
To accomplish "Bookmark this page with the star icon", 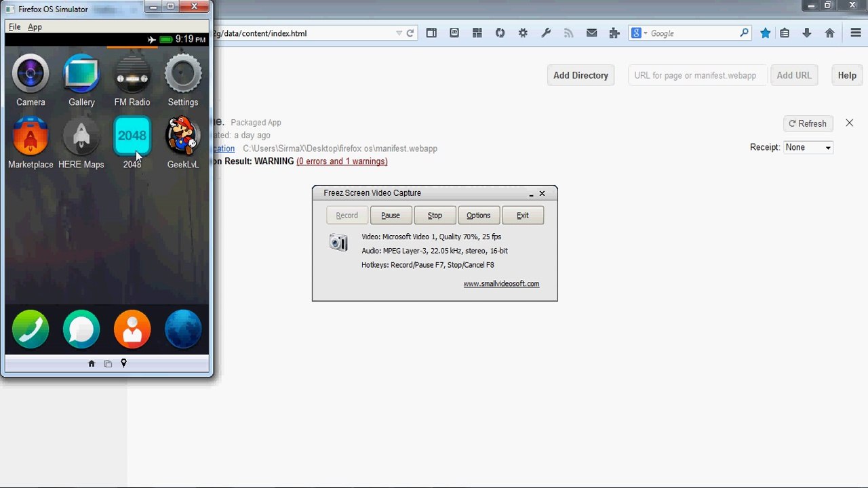I will pyautogui.click(x=766, y=33).
